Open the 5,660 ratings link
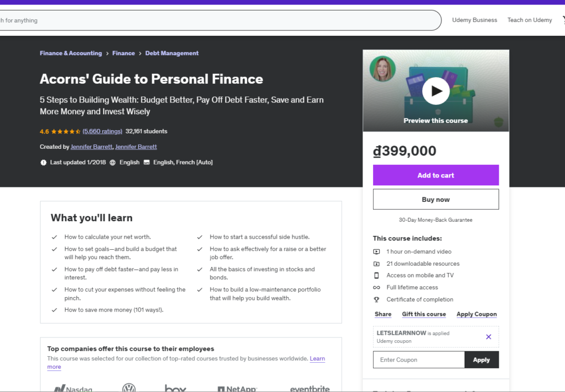Image resolution: width=565 pixels, height=392 pixels. click(102, 132)
